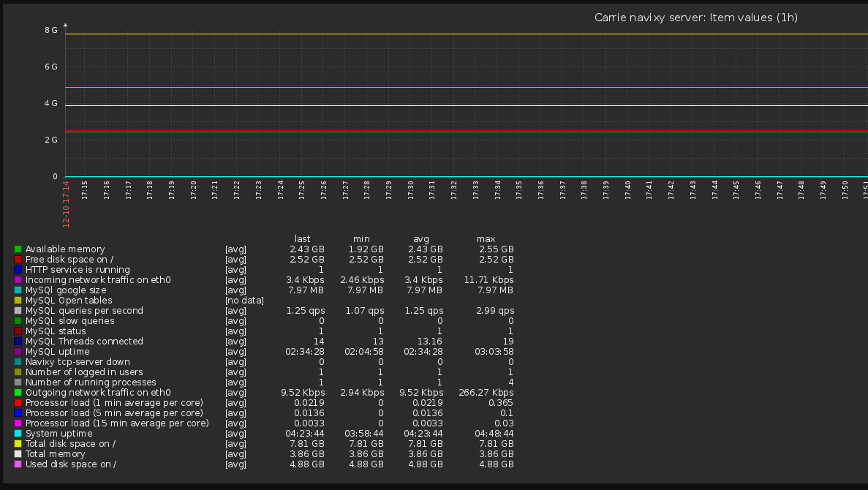The image size is (868, 490).
Task: Click the MySQL status label
Action: click(56, 331)
